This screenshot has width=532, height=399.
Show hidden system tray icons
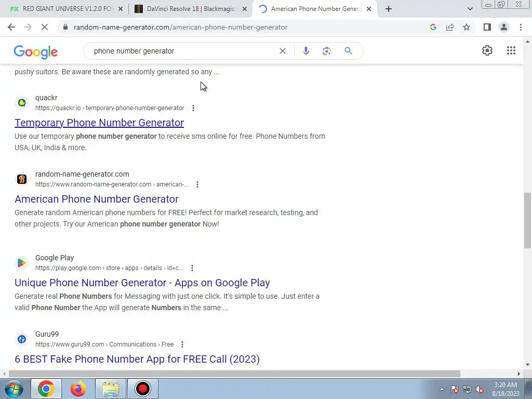(442, 390)
